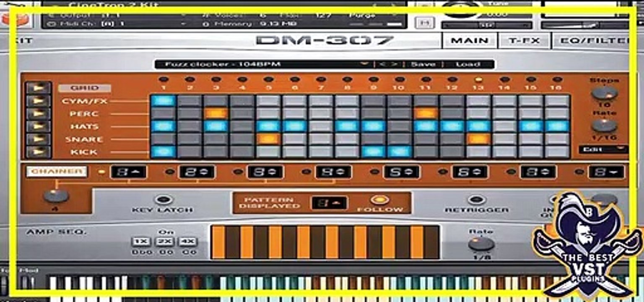The width and height of the screenshot is (644, 302).
Task: Toggle PERC step 3 cell
Action: [x=216, y=113]
